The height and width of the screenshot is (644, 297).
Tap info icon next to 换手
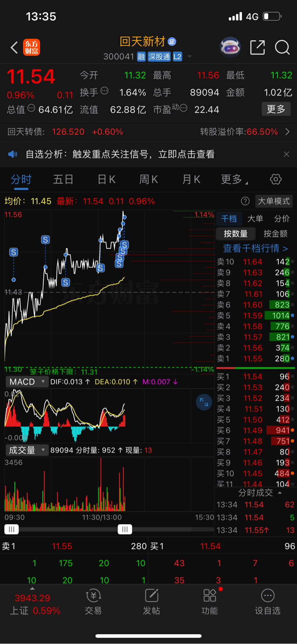click(104, 91)
